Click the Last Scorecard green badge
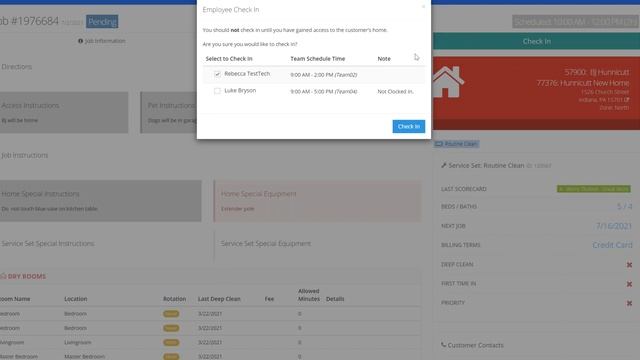 tap(593, 189)
